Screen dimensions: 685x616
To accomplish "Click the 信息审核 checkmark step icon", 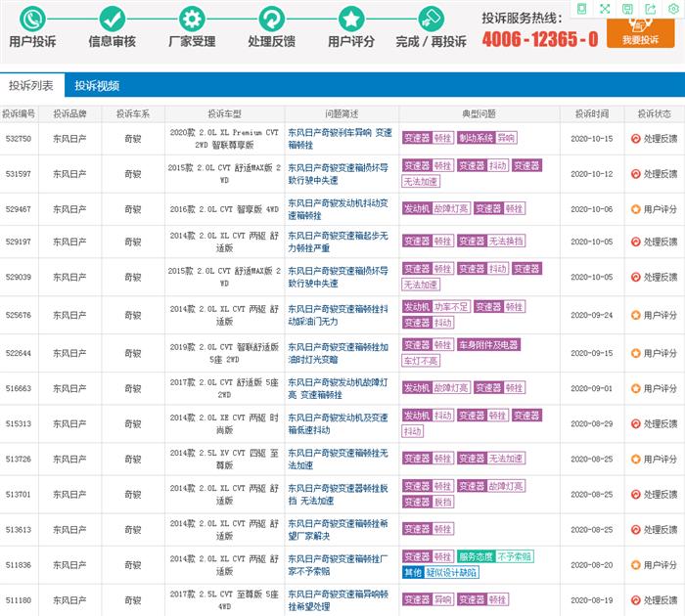I will click(113, 19).
